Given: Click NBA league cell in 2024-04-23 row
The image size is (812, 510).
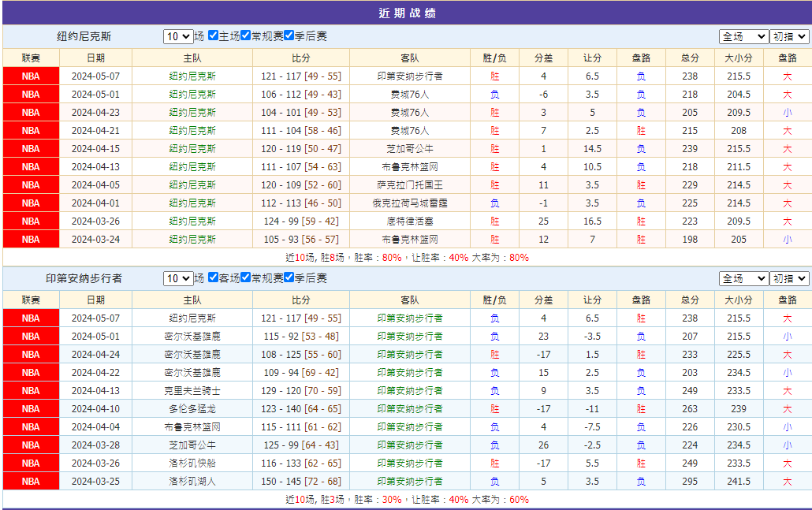Looking at the screenshot, I should click(x=31, y=113).
